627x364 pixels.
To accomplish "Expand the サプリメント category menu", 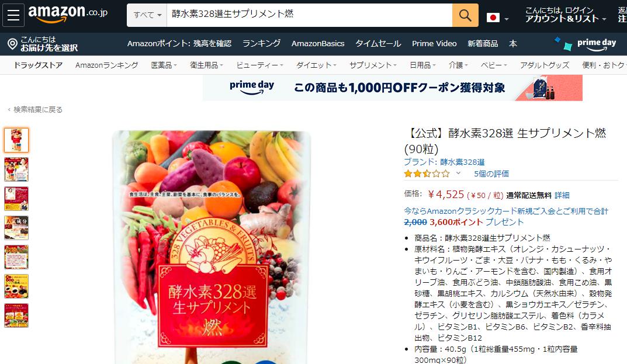I will tap(373, 65).
